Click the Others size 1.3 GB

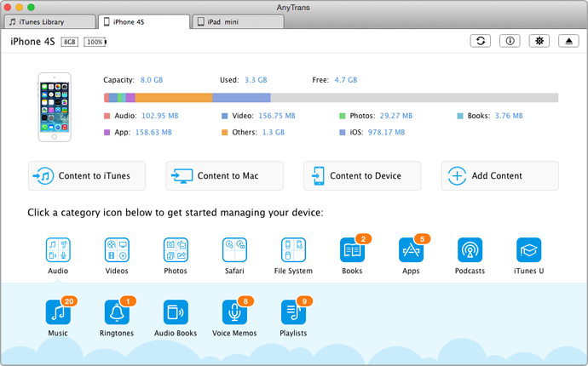click(x=274, y=132)
